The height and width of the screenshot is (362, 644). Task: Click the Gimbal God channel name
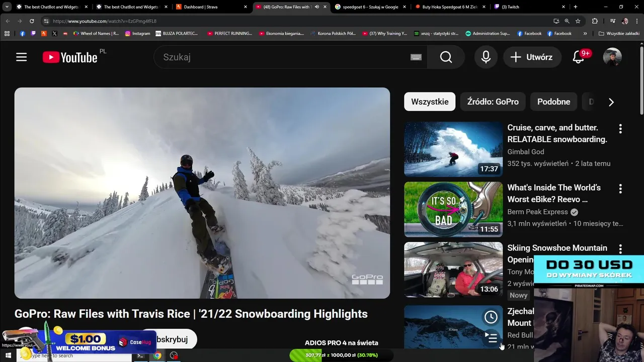tap(525, 152)
